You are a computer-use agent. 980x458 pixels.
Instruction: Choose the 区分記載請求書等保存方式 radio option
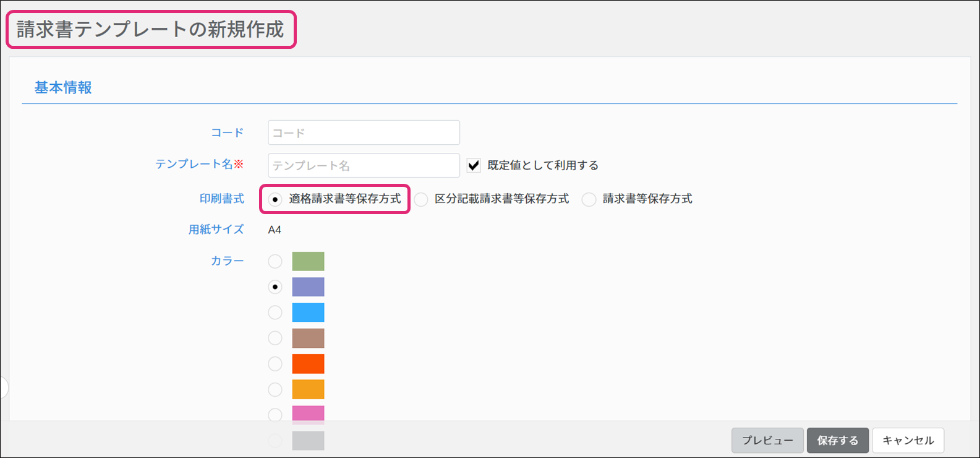tap(421, 199)
